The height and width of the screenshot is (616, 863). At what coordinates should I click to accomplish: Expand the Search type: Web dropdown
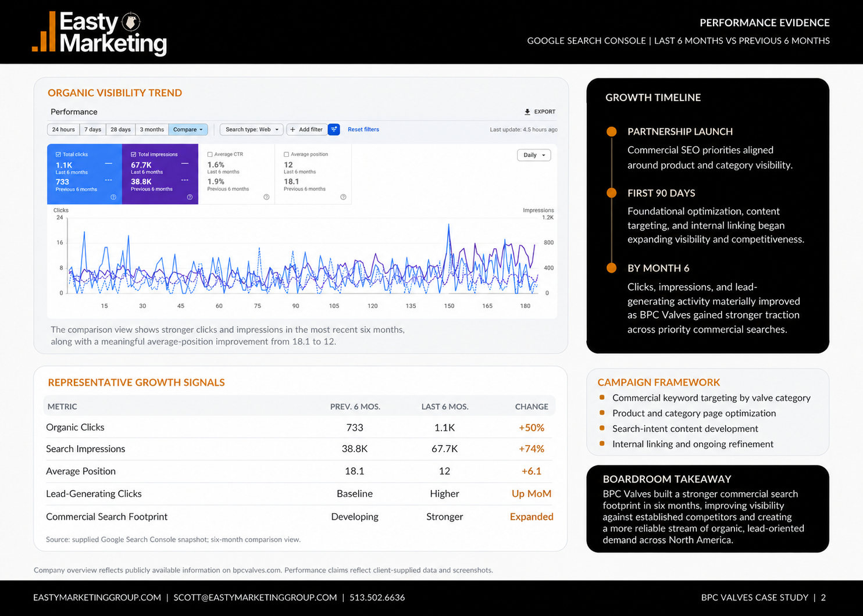252,130
